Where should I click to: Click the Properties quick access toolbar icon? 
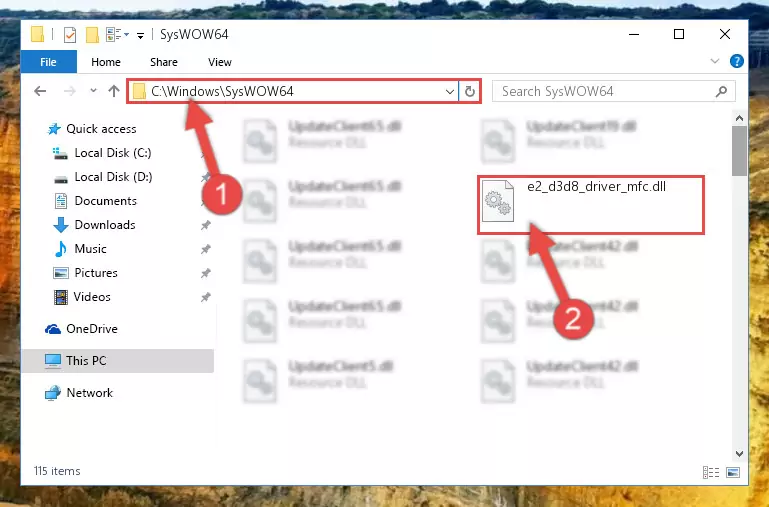pyautogui.click(x=70, y=35)
